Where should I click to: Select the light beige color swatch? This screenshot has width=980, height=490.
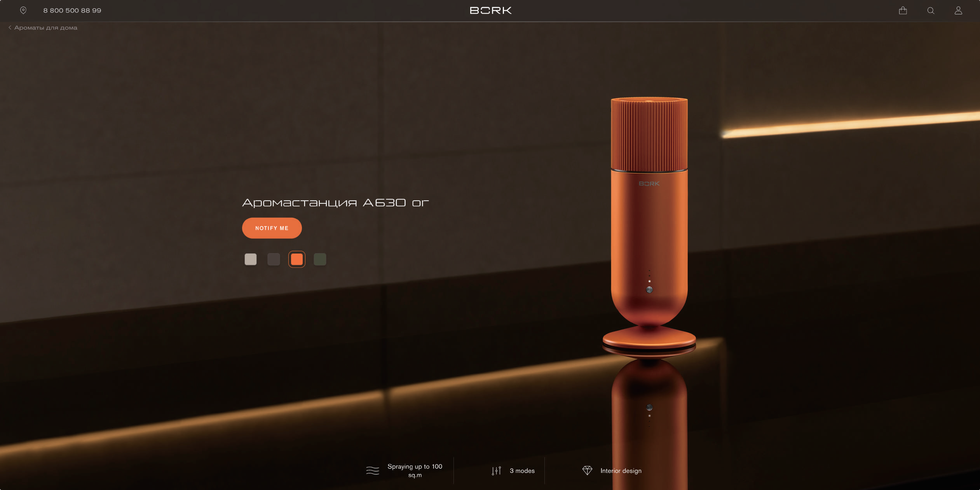pos(251,259)
